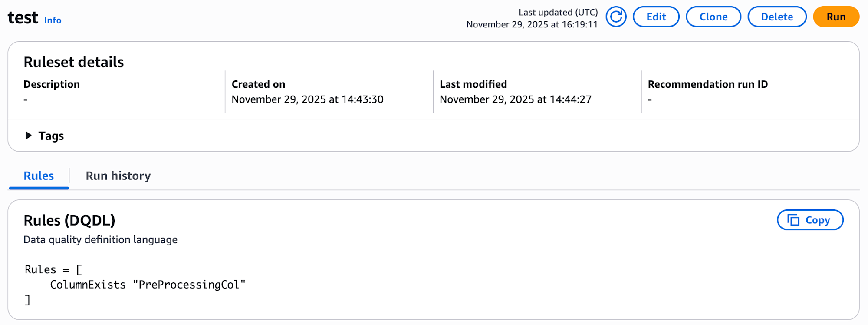Click the Delete button
The height and width of the screenshot is (325, 868).
(x=776, y=17)
